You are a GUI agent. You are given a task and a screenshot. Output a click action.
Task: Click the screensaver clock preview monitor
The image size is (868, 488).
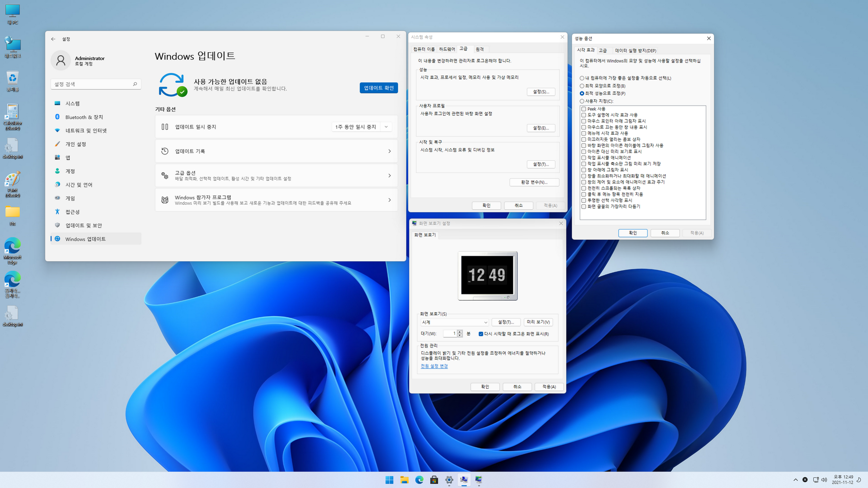point(488,276)
